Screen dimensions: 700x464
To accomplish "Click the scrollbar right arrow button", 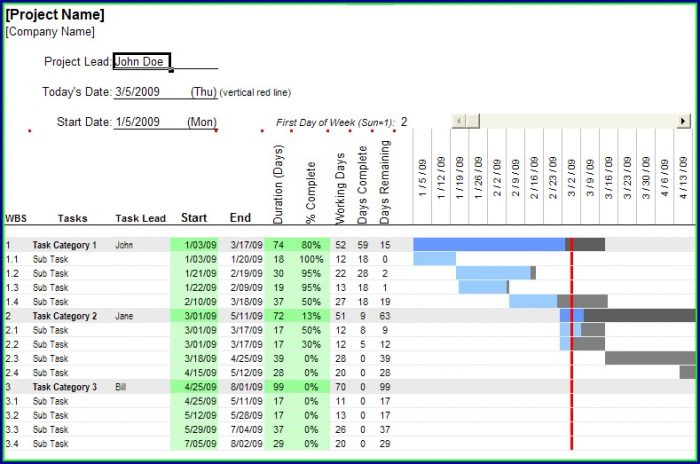I will coord(683,121).
